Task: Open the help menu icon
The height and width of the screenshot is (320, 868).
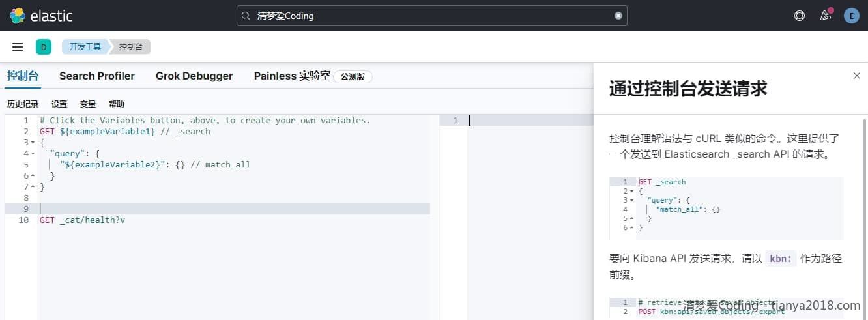Action: (800, 16)
